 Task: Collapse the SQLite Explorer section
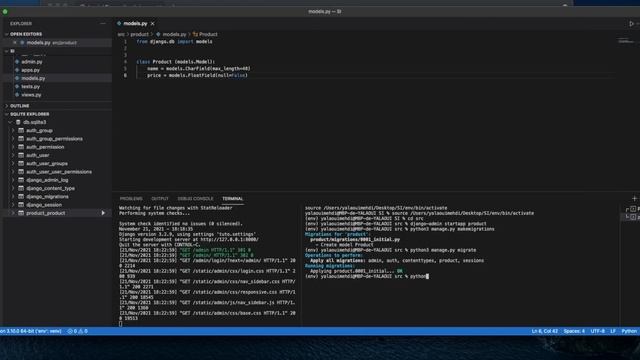click(x=7, y=114)
